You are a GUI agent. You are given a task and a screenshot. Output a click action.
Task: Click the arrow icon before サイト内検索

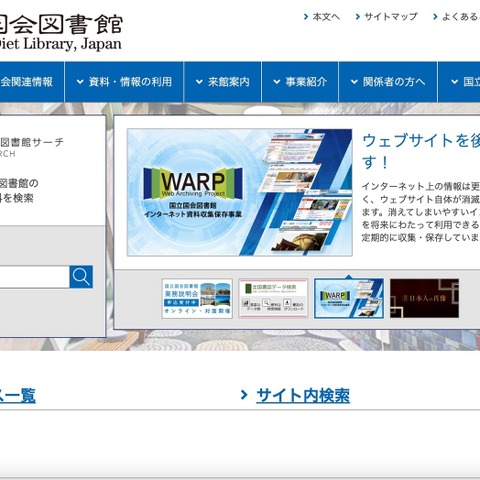tap(244, 395)
